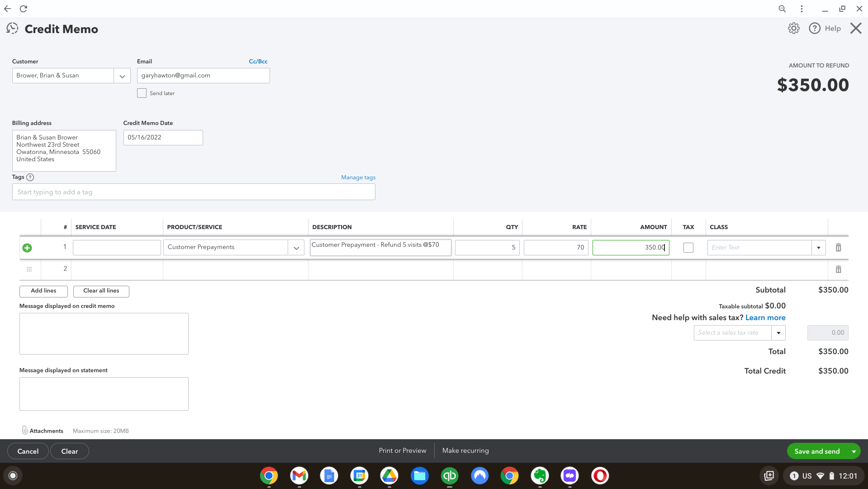868x489 pixels.
Task: Open Google Drive from the shelf
Action: tap(389, 476)
